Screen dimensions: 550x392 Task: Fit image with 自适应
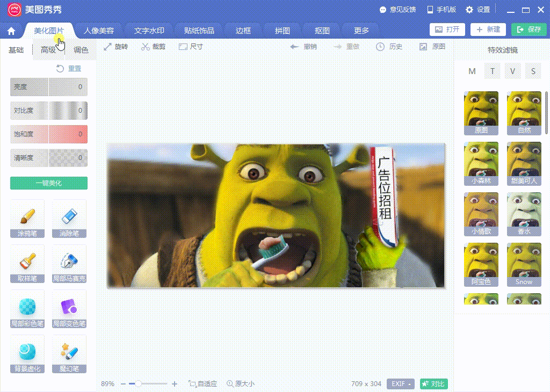coord(202,384)
